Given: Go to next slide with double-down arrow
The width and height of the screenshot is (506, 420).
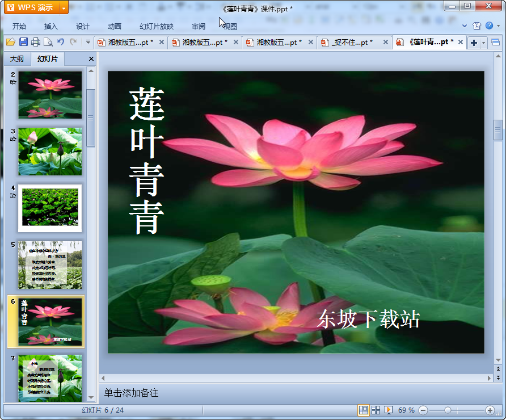Looking at the screenshot, I should tap(498, 377).
